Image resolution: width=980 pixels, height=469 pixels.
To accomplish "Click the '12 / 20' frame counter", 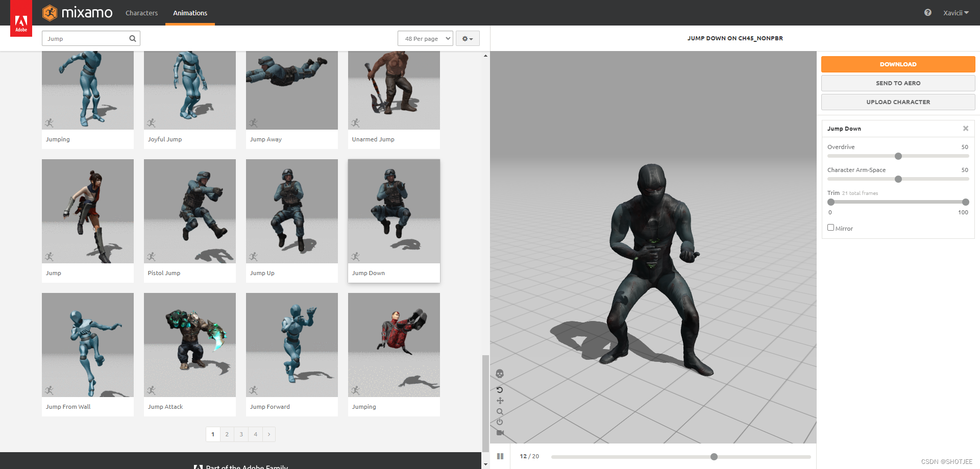I will pyautogui.click(x=529, y=456).
